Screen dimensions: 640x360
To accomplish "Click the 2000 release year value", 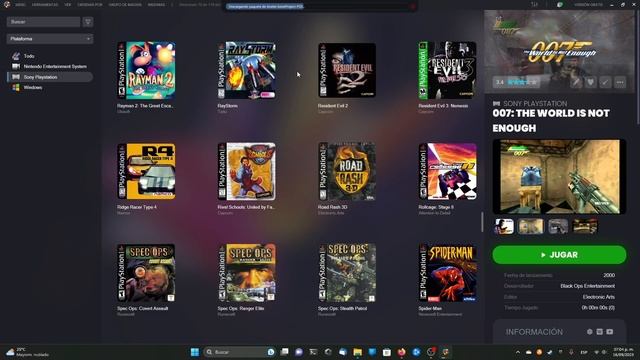I will (609, 276).
